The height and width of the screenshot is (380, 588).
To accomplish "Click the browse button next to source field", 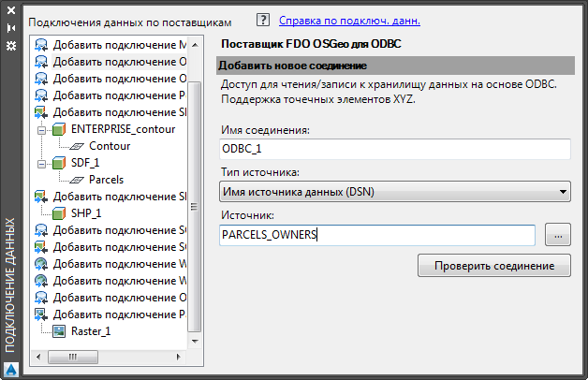I will coord(557,235).
